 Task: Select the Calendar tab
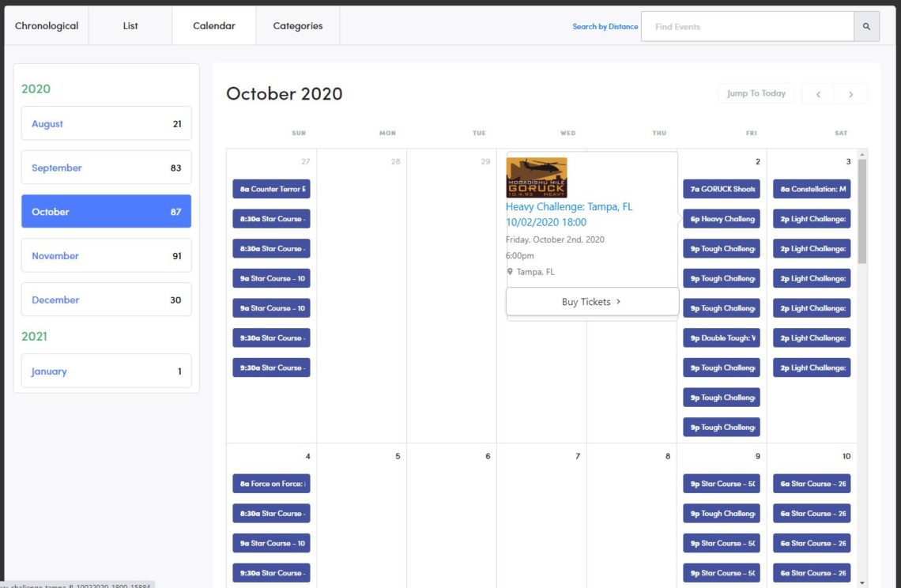pyautogui.click(x=213, y=26)
